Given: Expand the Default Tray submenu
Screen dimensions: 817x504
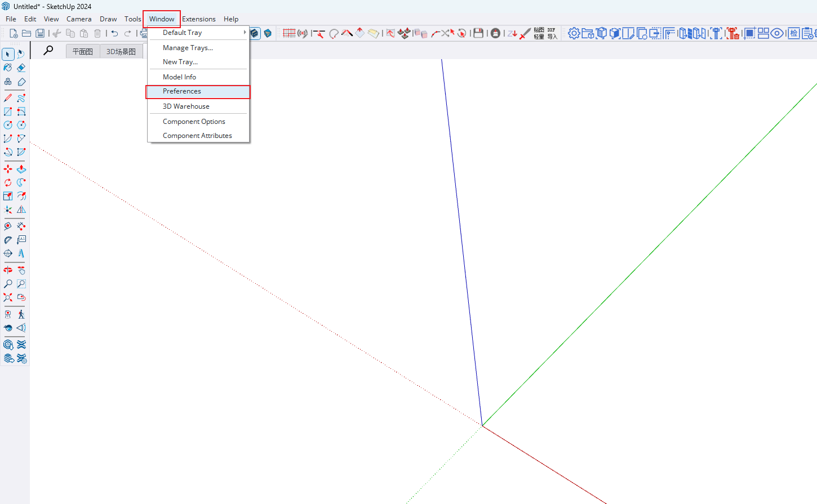Looking at the screenshot, I should tap(198, 33).
